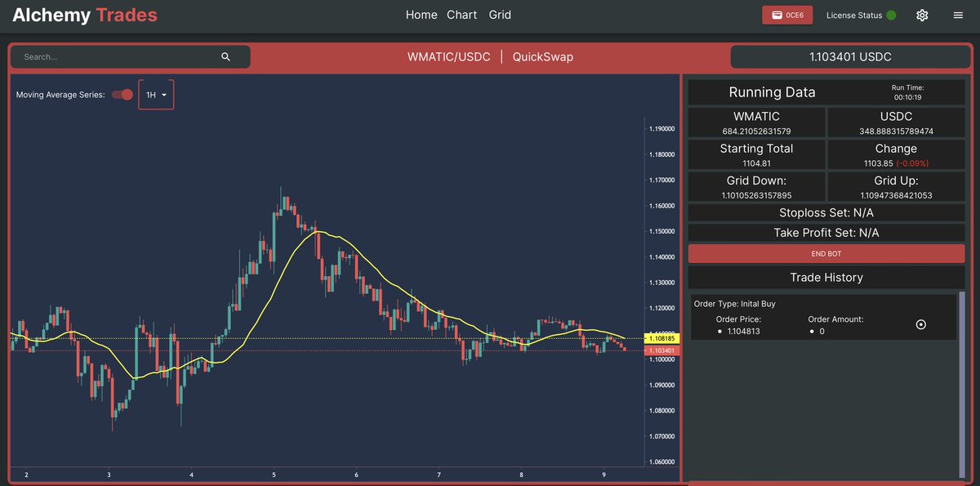Screen dimensions: 980x486
Task: Click the Take Profit Set: N/A row
Action: point(826,233)
